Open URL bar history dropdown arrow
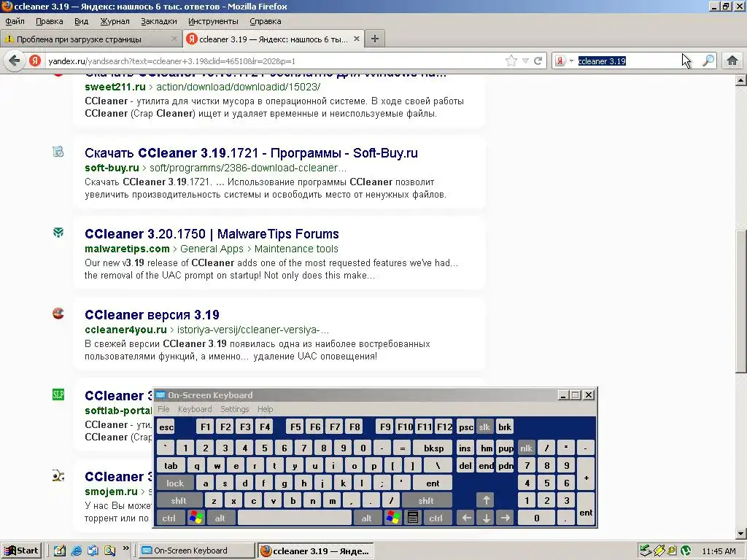This screenshot has width=747, height=560. pos(525,61)
